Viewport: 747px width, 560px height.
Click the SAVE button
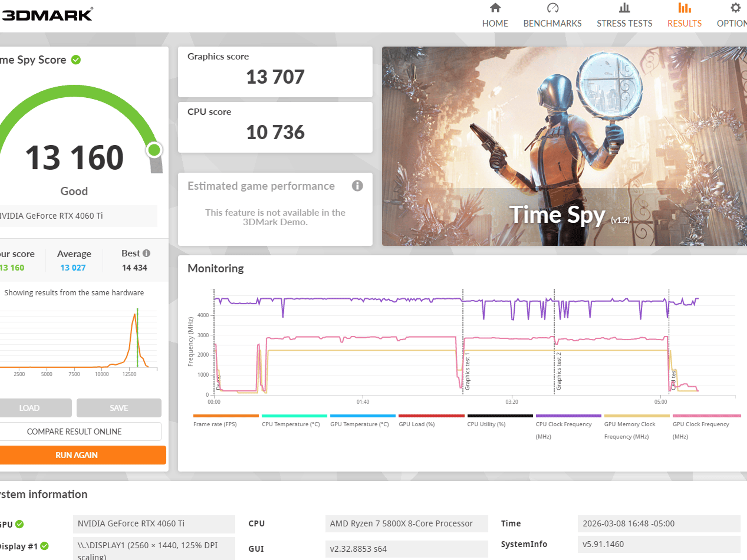tap(119, 408)
